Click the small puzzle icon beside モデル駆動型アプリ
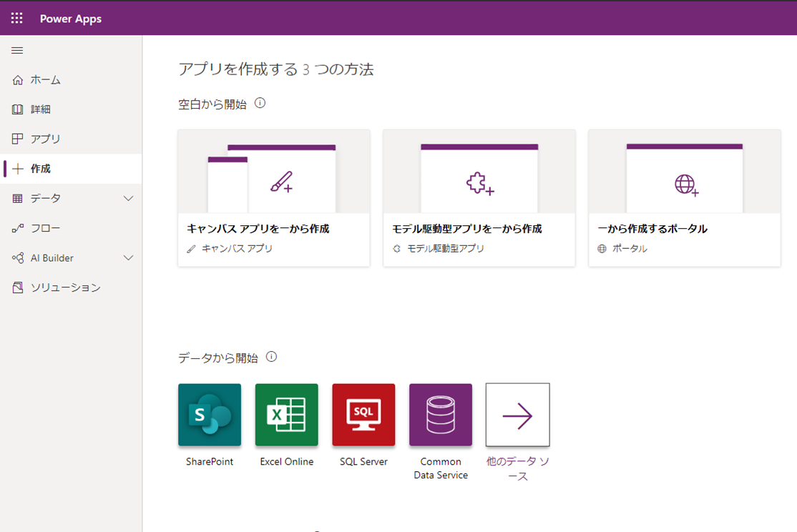 coord(396,249)
